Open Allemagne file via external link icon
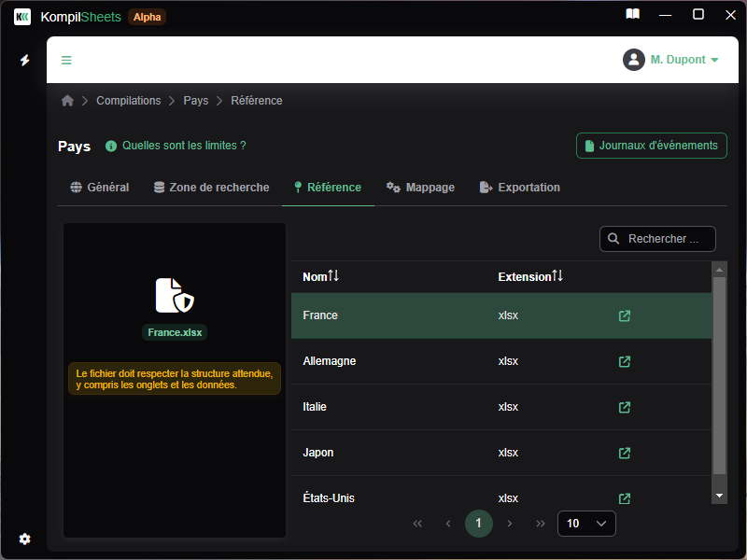747x560 pixels. [x=625, y=361]
